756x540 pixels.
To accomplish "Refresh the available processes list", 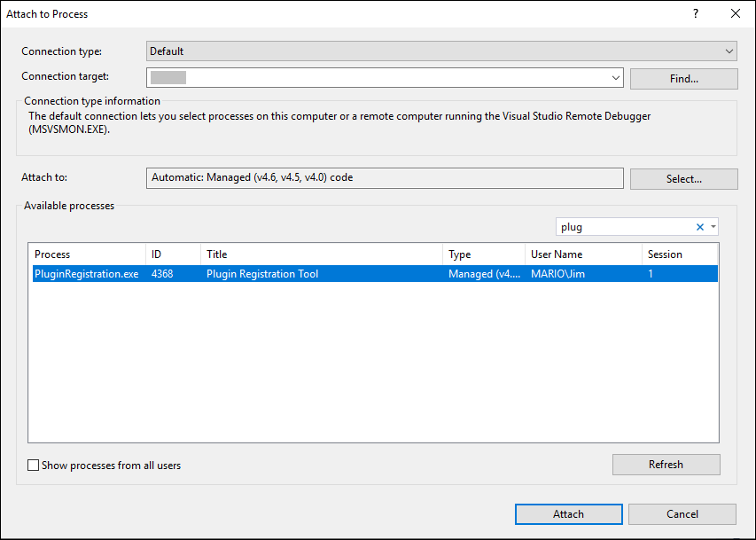I will coord(666,464).
